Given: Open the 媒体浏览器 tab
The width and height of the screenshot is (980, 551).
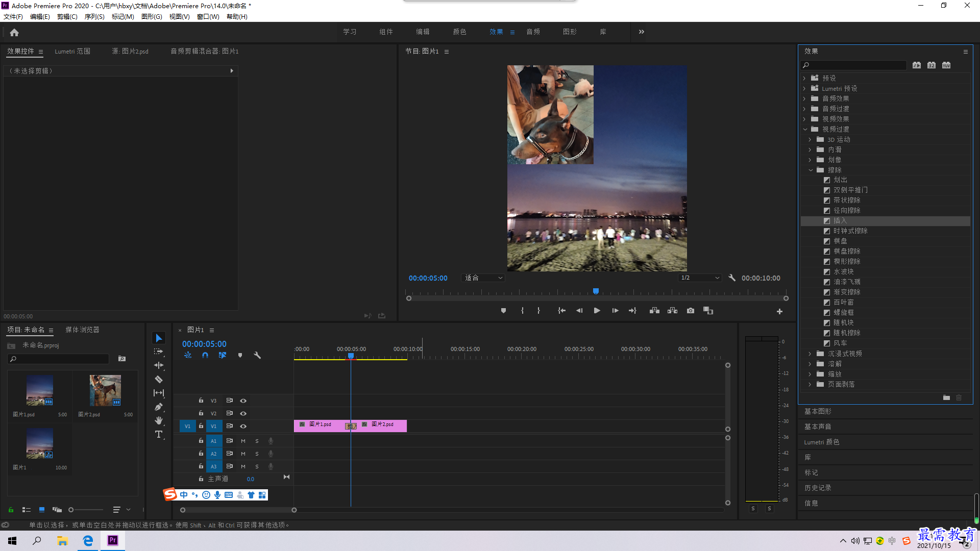Looking at the screenshot, I should [x=82, y=330].
